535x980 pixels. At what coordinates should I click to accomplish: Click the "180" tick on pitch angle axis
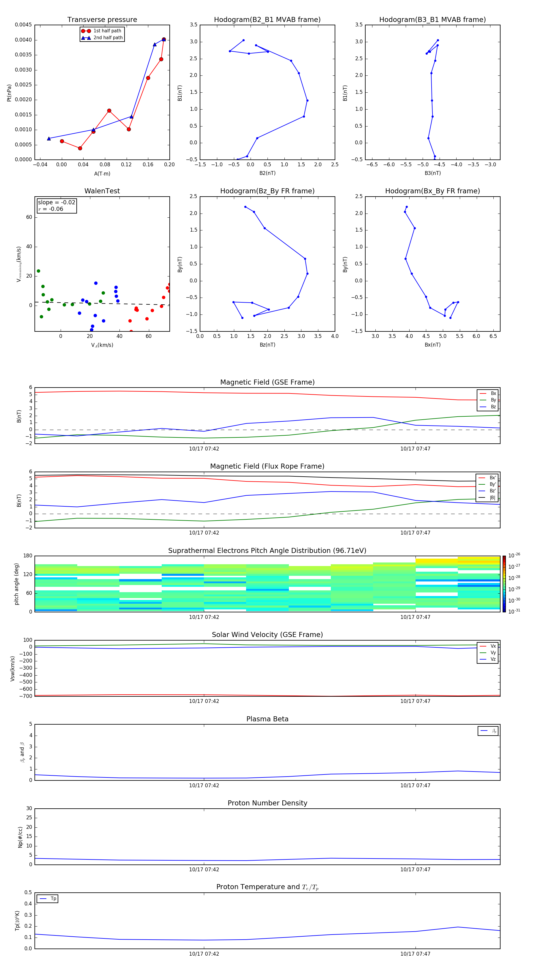point(28,556)
